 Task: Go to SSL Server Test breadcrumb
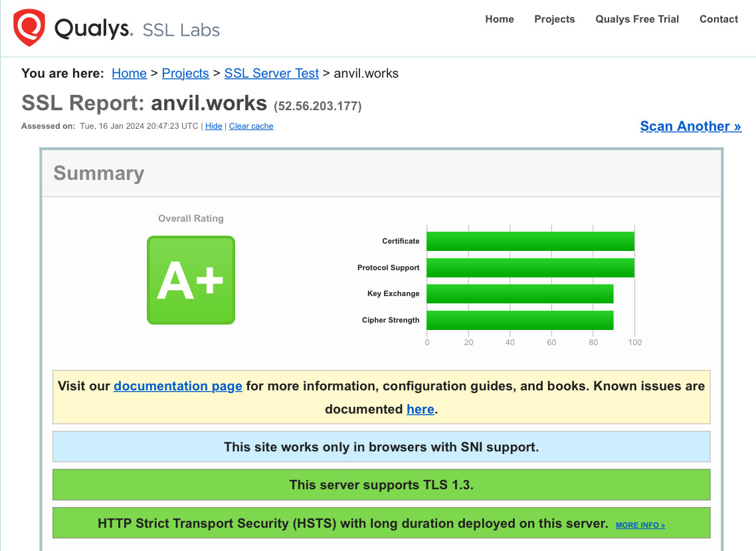[x=272, y=73]
